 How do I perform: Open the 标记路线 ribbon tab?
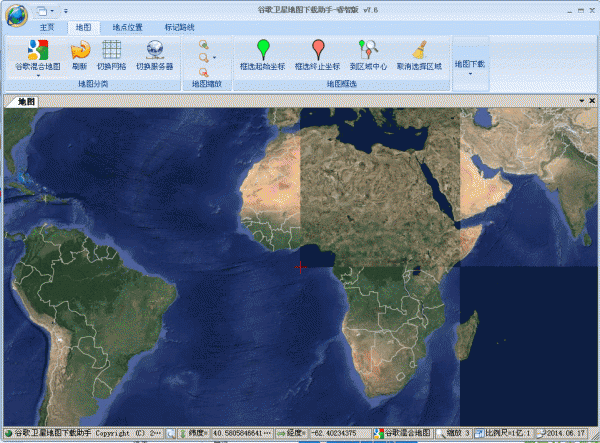click(179, 28)
